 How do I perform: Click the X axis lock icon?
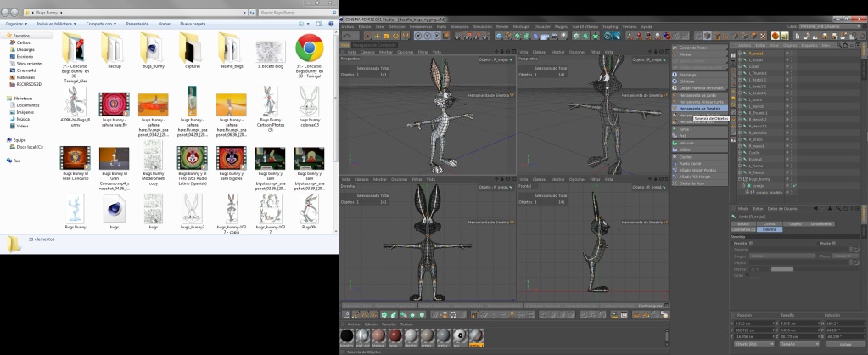click(418, 36)
